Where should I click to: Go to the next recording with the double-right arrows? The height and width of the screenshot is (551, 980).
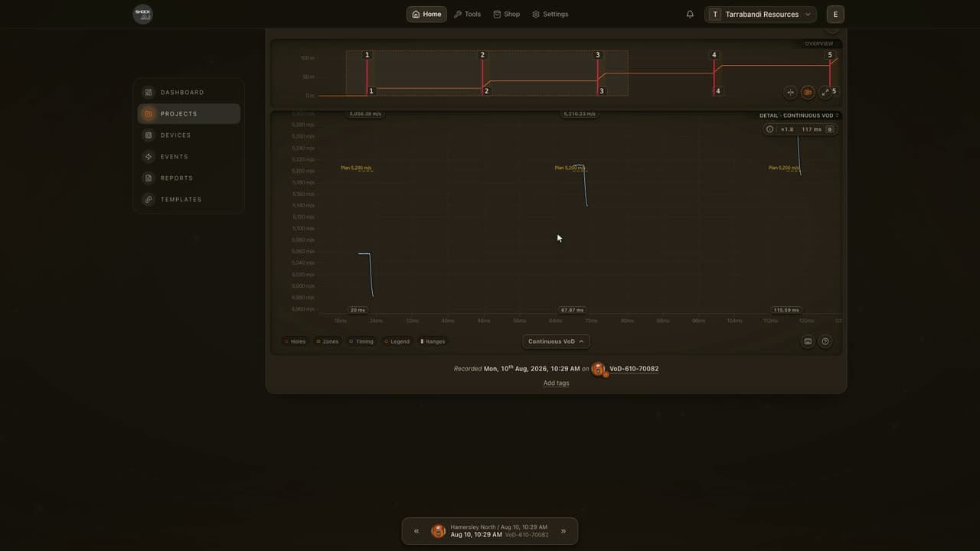pyautogui.click(x=563, y=531)
